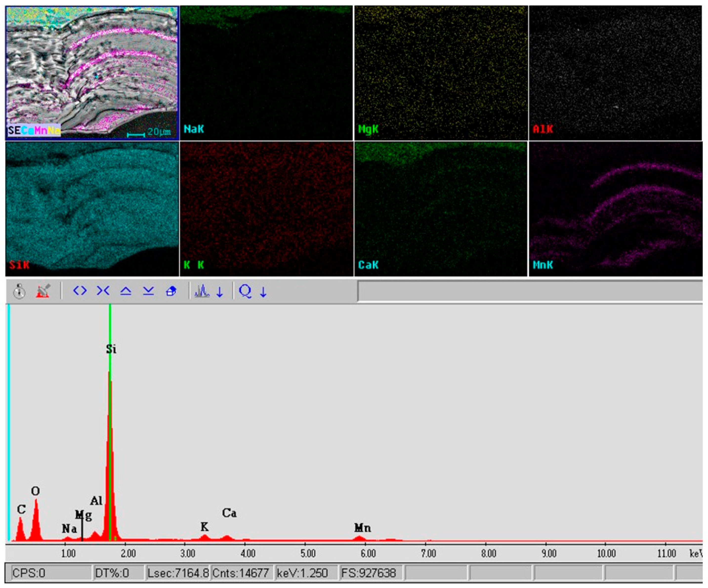The image size is (708, 588).
Task: Click the 10.00 keV axis tick label
Action: [x=606, y=553]
